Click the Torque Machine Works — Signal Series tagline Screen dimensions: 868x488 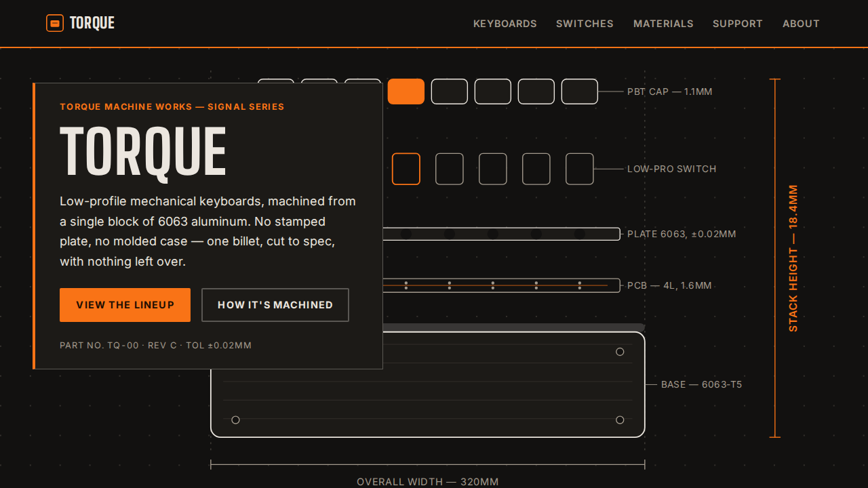[x=172, y=106]
